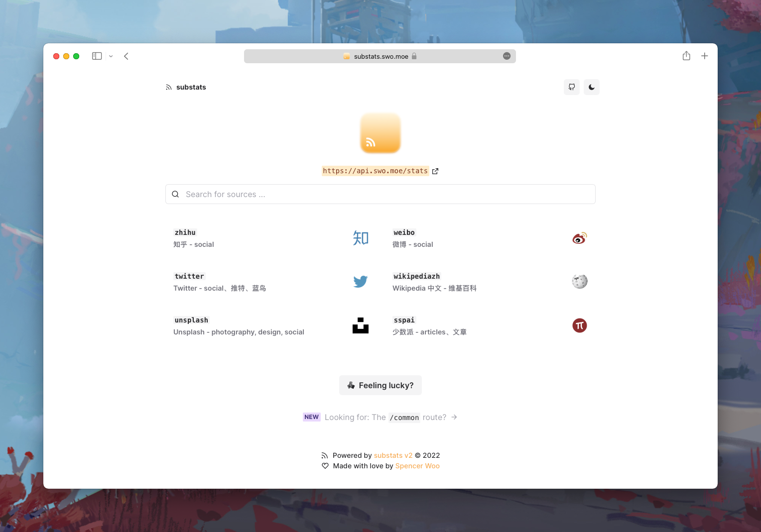Open the api.swo.moe/stats URL link
This screenshot has width=761, height=532.
pyautogui.click(x=375, y=171)
